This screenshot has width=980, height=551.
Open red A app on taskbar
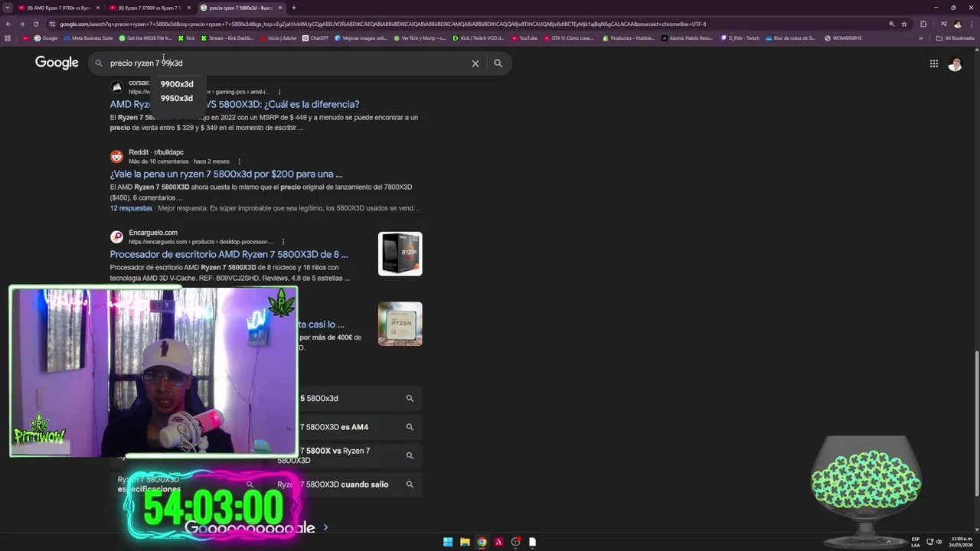(x=498, y=542)
